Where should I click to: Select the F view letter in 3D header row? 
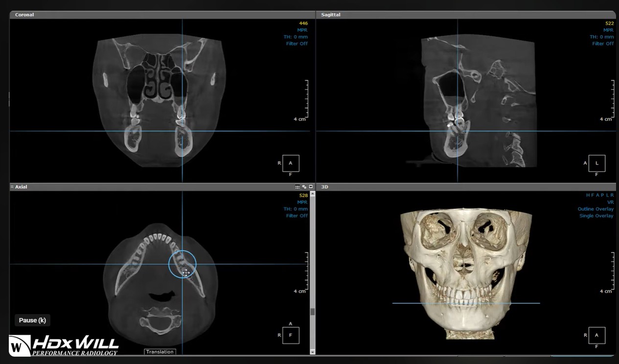593,195
